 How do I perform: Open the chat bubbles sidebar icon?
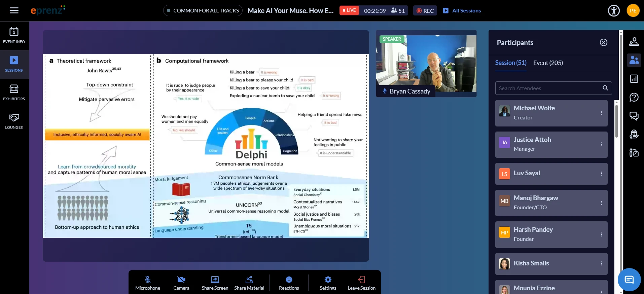click(634, 116)
